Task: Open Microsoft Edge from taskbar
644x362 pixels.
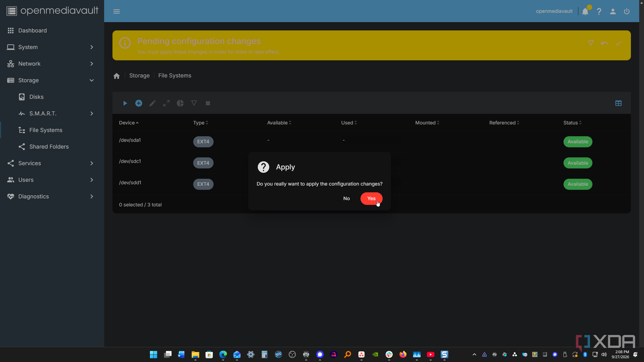Action: [223, 354]
